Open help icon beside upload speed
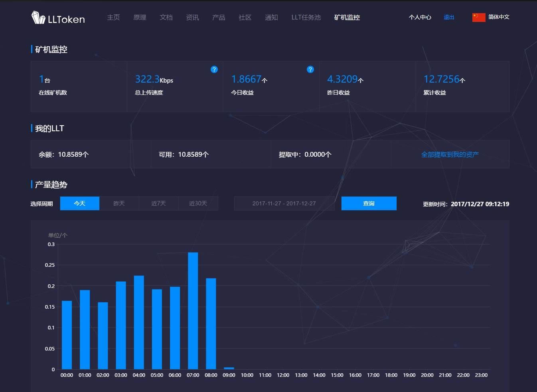This screenshot has height=392, width=537. pyautogui.click(x=214, y=69)
